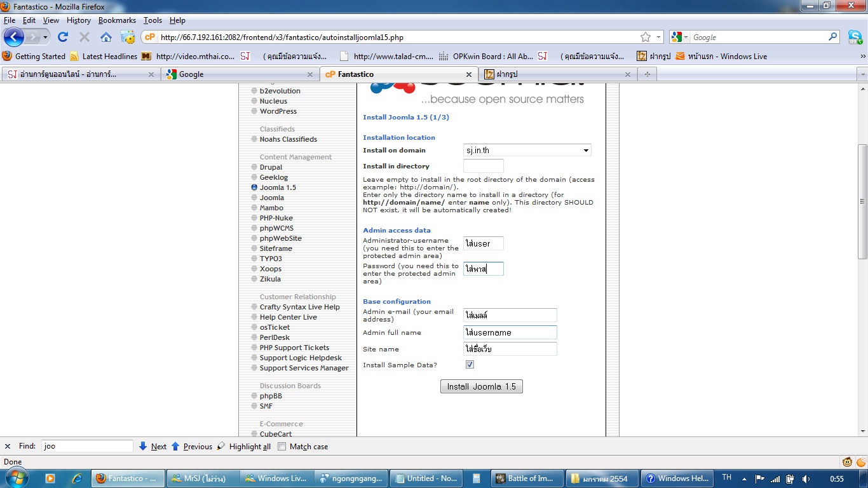Click the Find text box containing joo

tap(87, 446)
